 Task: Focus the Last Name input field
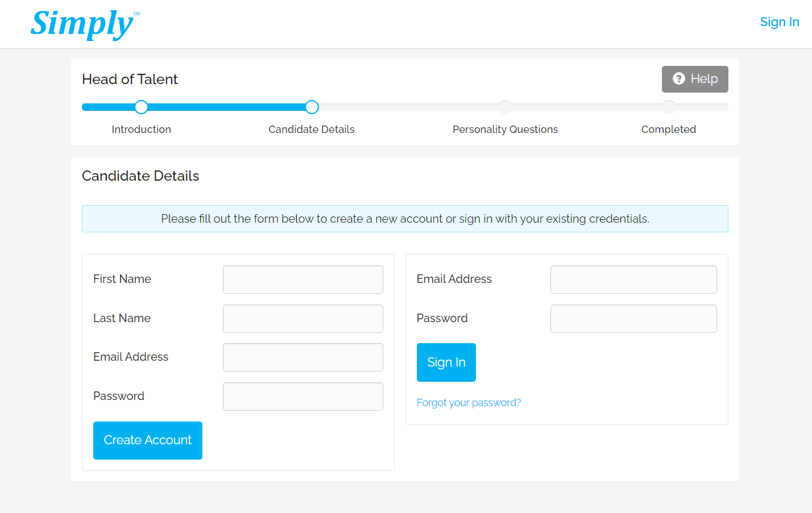(x=303, y=319)
